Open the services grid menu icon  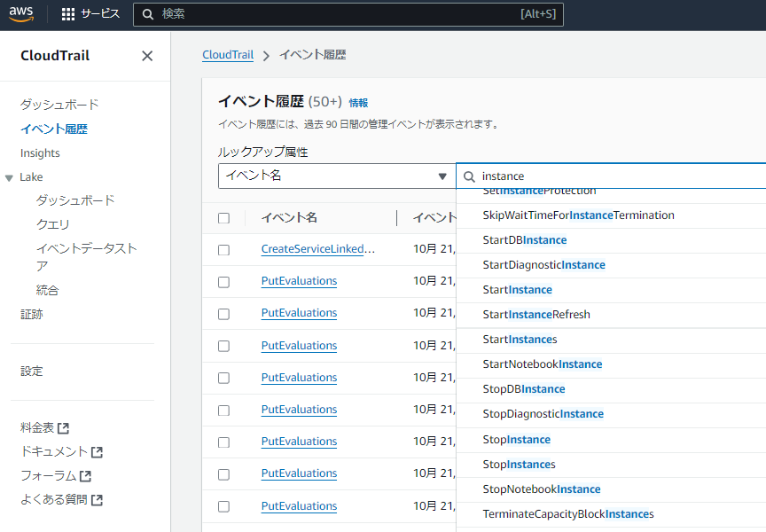tap(68, 14)
